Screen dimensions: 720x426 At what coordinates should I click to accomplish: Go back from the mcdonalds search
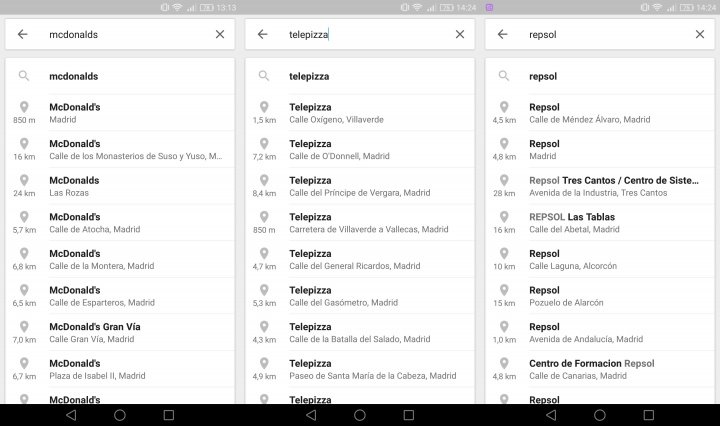22,34
